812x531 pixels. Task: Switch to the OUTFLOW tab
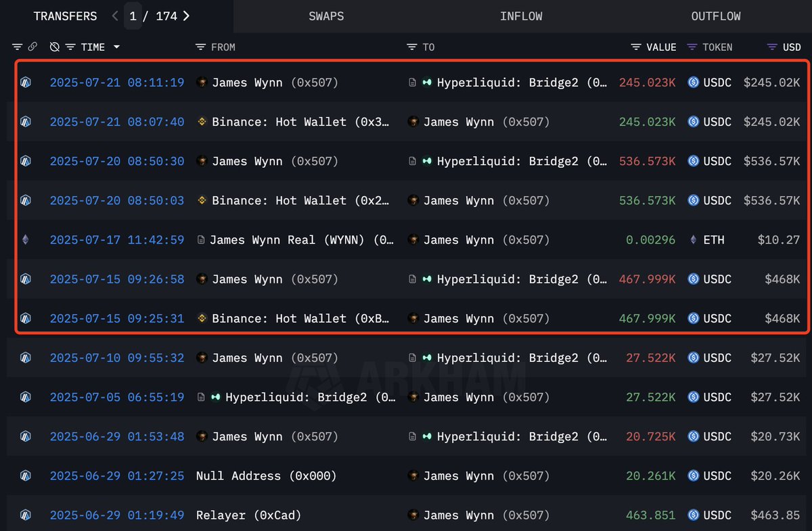point(716,16)
